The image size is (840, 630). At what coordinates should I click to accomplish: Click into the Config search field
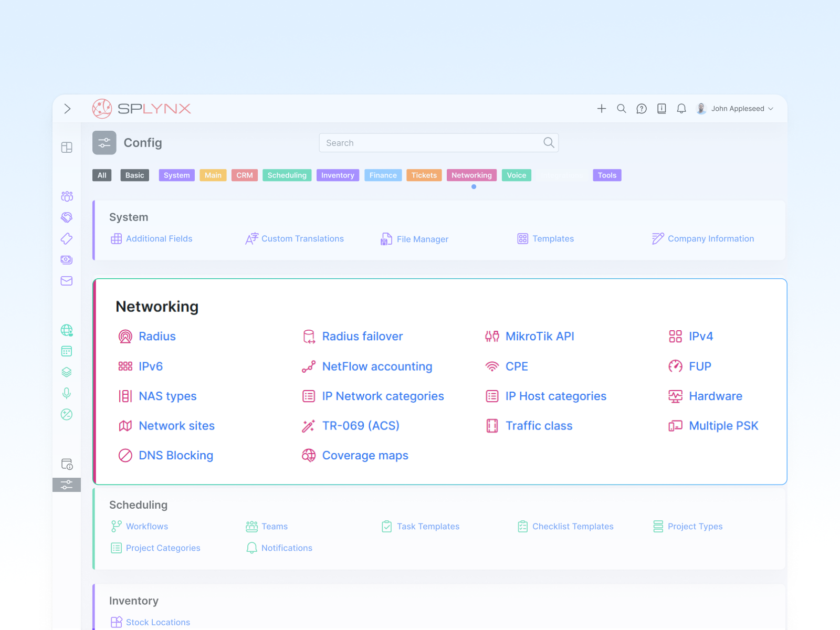click(433, 143)
